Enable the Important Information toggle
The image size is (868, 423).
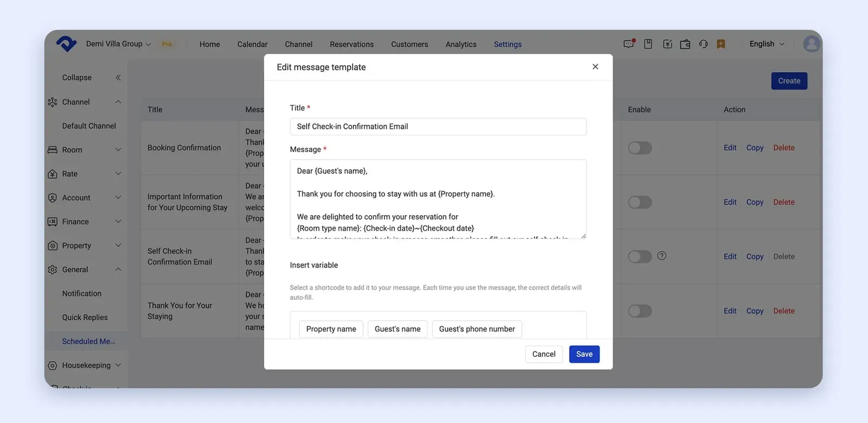[640, 202]
